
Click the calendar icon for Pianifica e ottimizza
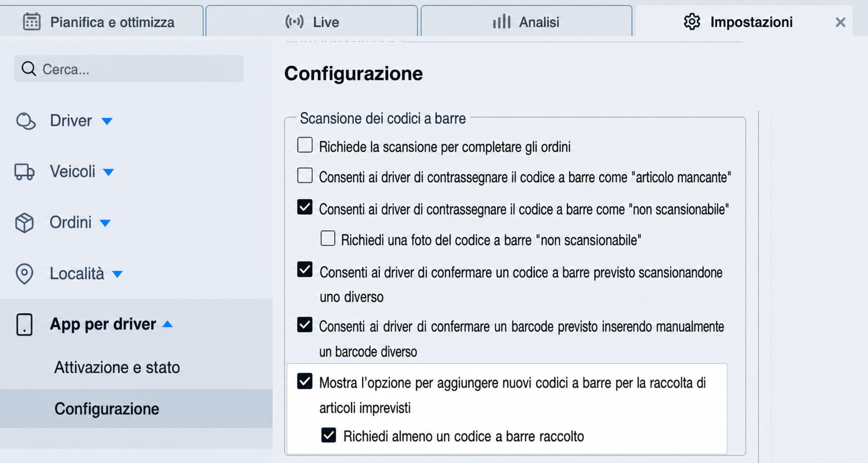click(32, 22)
